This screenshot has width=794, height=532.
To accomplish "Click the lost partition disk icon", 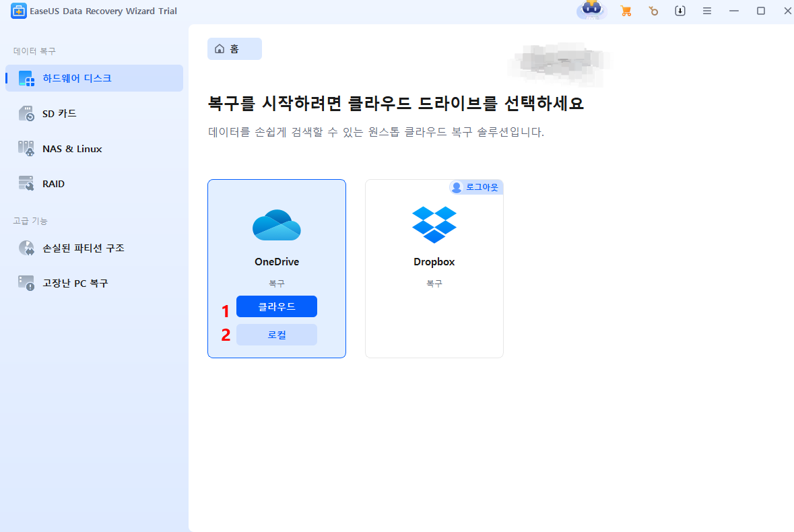I will tap(26, 248).
